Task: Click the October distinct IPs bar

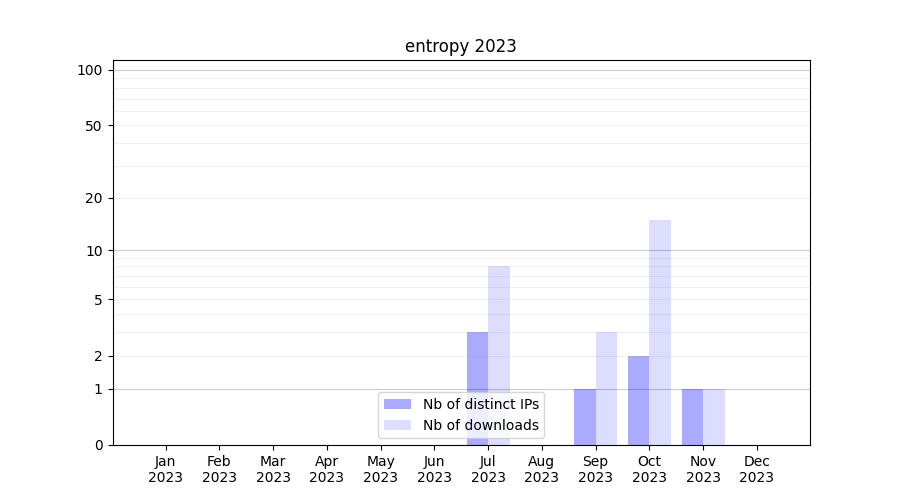Action: (x=638, y=400)
